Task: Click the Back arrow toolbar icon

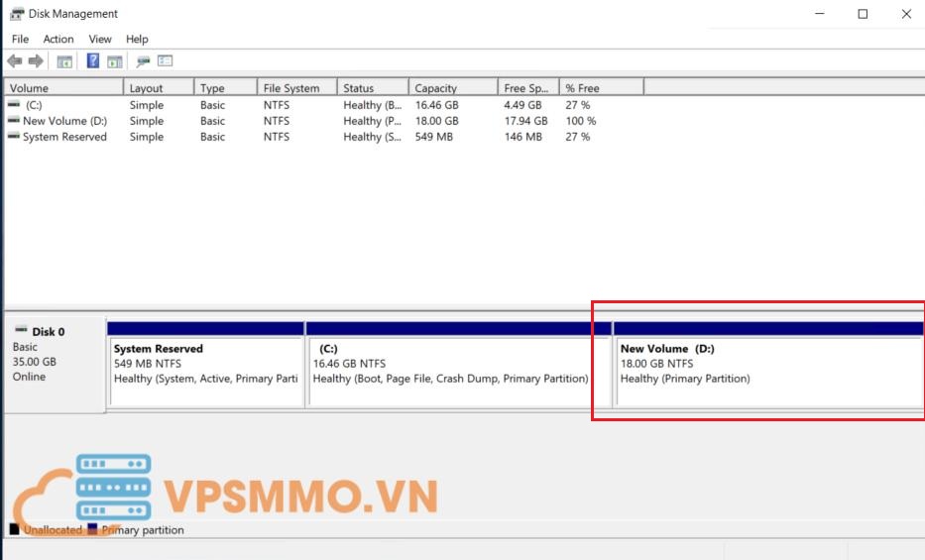Action: point(15,61)
